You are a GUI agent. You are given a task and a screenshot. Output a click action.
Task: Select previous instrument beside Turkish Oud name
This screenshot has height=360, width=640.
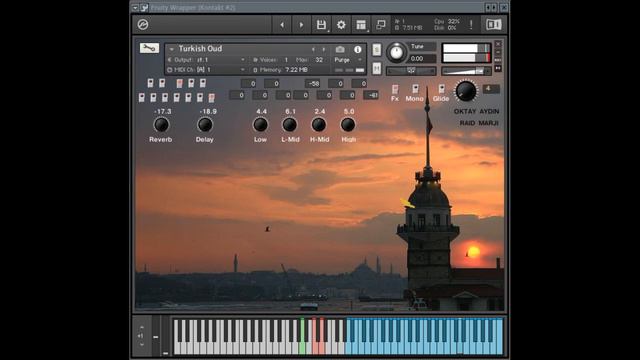pyautogui.click(x=313, y=49)
